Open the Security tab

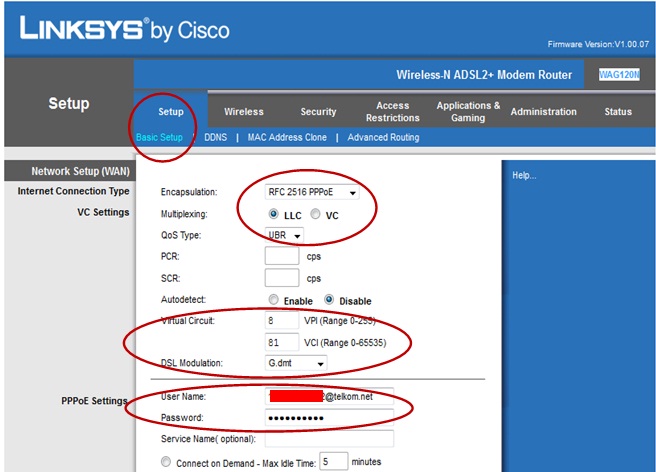(318, 112)
